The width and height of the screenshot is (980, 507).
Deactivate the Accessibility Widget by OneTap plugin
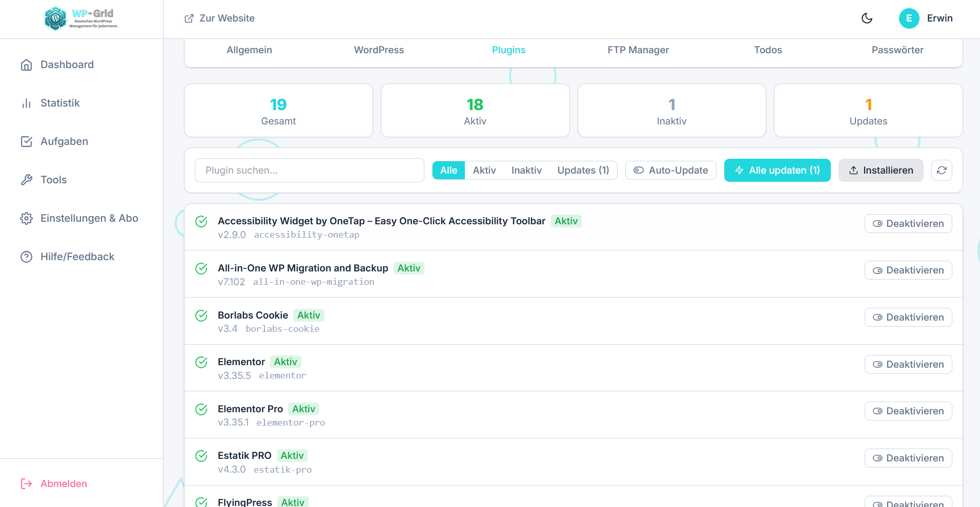tap(908, 224)
